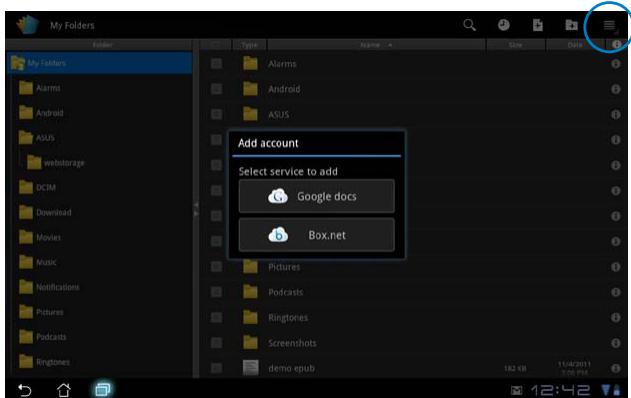Check the Pictures folder checkbox
Screen dimensions: 631x398
[x=217, y=267]
